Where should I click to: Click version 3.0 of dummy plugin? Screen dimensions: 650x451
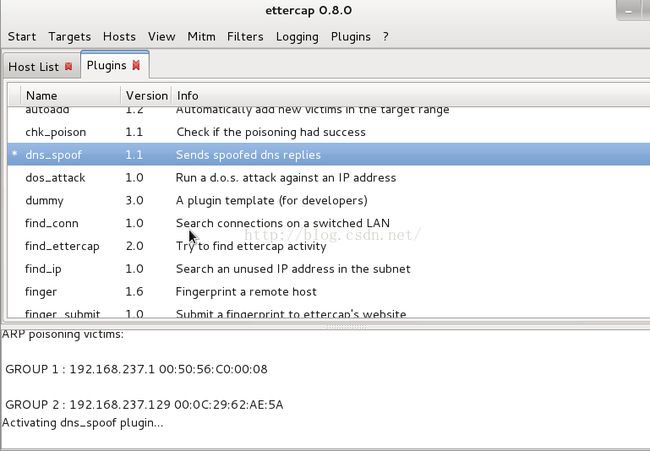(x=134, y=201)
